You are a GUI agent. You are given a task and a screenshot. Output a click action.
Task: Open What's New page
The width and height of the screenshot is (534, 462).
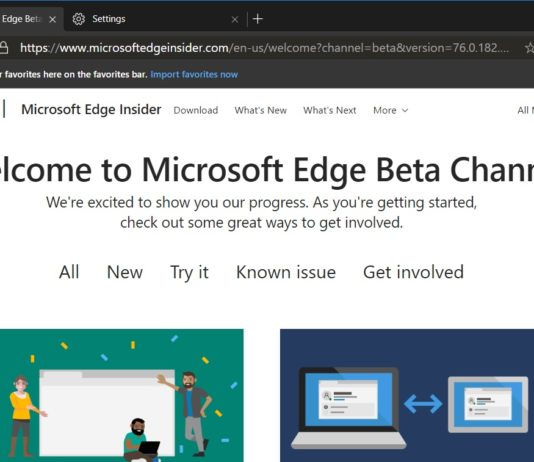[261, 110]
